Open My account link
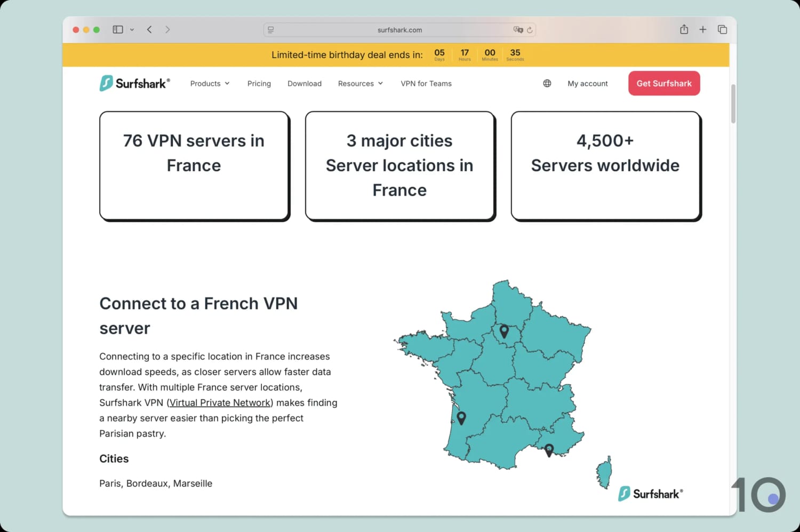The width and height of the screenshot is (800, 532). tap(588, 84)
